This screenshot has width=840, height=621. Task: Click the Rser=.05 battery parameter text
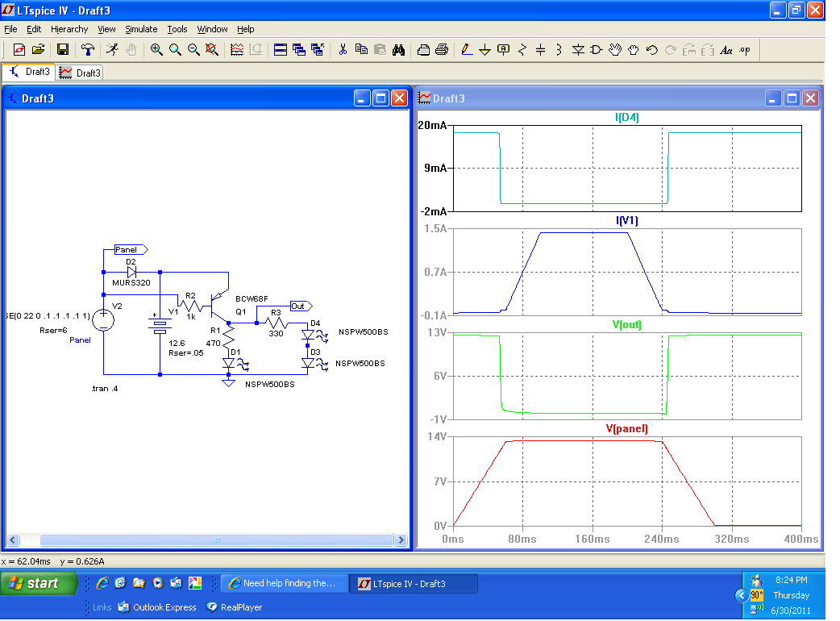coord(186,352)
